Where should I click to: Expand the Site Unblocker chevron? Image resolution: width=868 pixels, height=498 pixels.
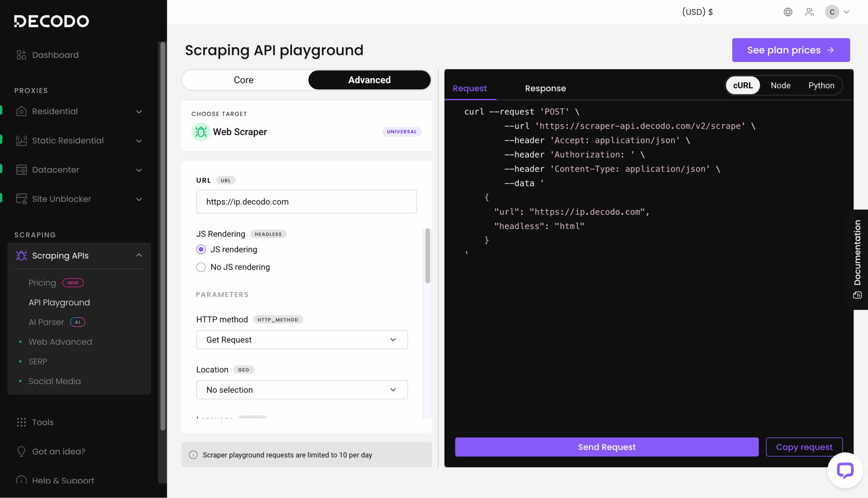pos(139,199)
